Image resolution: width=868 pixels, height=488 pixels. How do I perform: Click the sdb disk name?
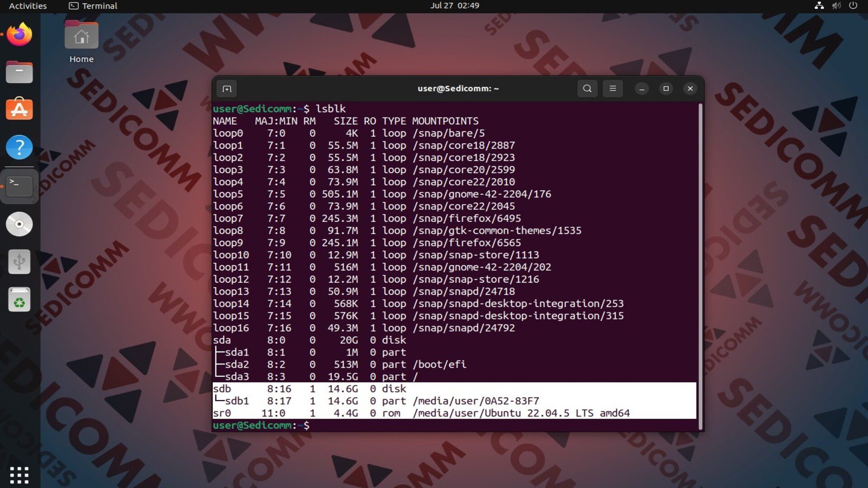tap(222, 389)
